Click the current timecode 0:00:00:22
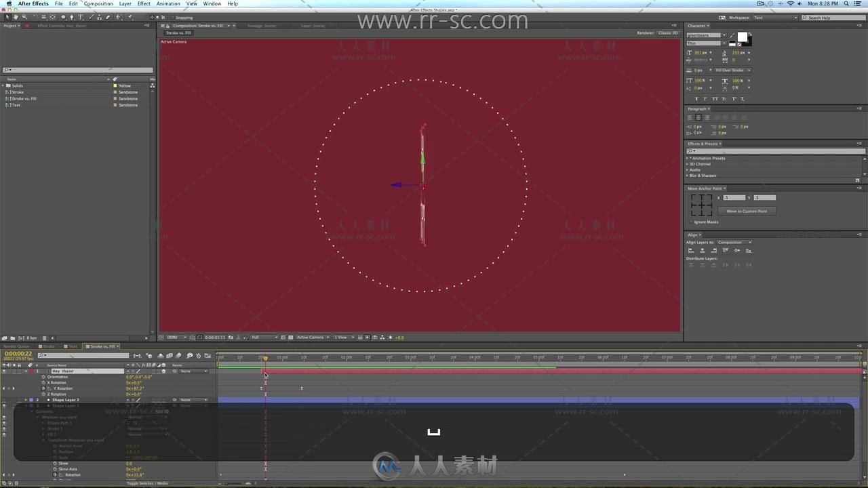The height and width of the screenshot is (488, 868). point(18,353)
